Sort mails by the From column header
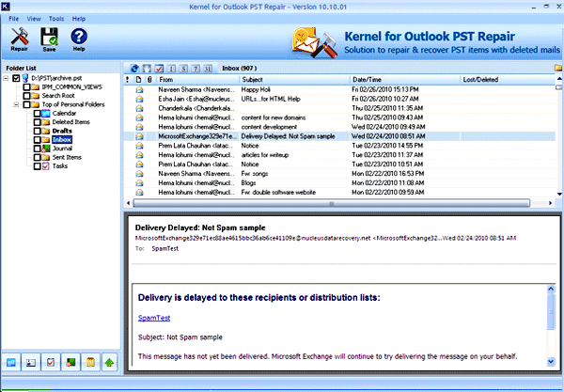The width and height of the screenshot is (564, 392). click(x=197, y=80)
